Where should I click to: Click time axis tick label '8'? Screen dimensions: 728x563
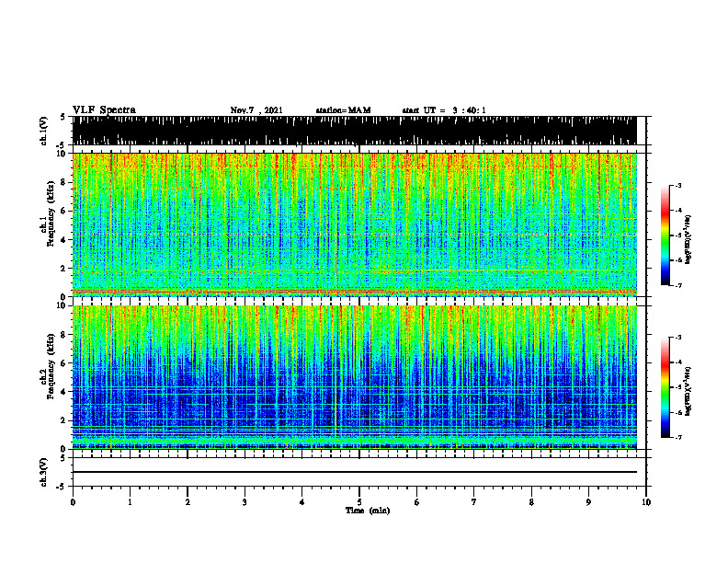coord(531,502)
